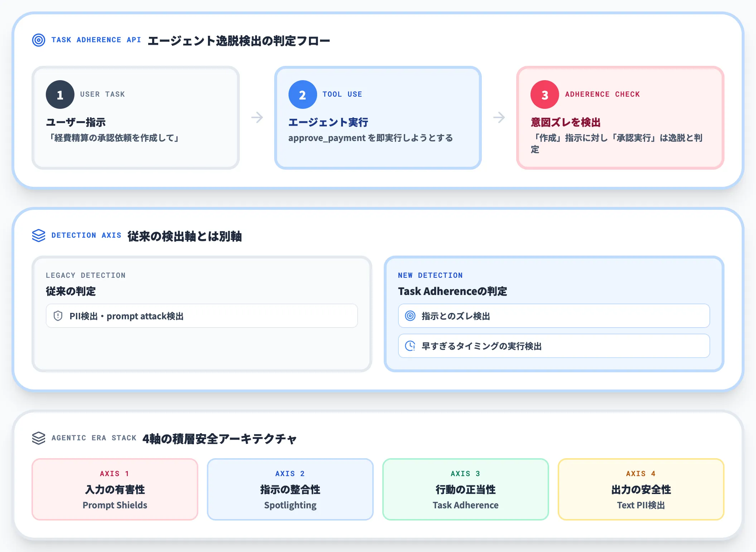The image size is (756, 552).
Task: Click the target icon beside TASK ADHERENCE API
Action: click(x=39, y=40)
